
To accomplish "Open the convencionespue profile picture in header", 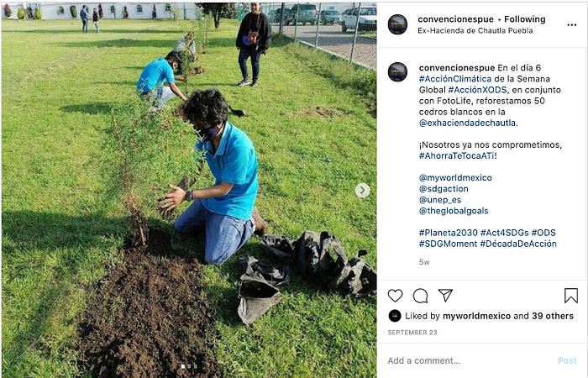I will pyautogui.click(x=397, y=24).
